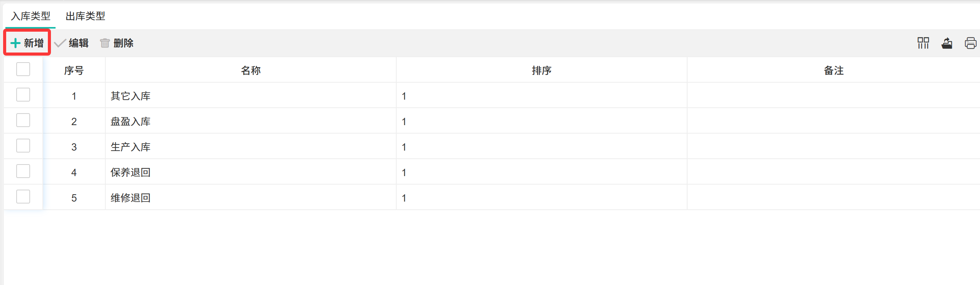Switch to the 出库类型 tab
The height and width of the screenshot is (285, 980).
tap(85, 16)
